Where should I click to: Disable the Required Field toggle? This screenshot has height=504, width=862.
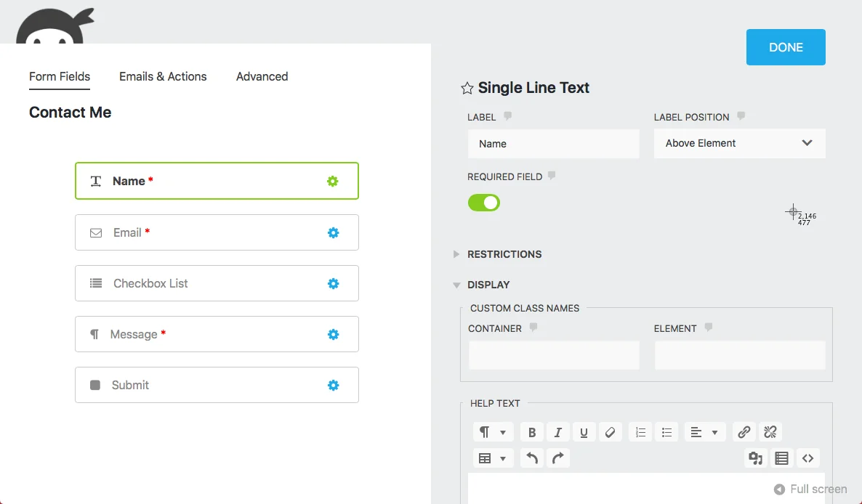coord(484,203)
